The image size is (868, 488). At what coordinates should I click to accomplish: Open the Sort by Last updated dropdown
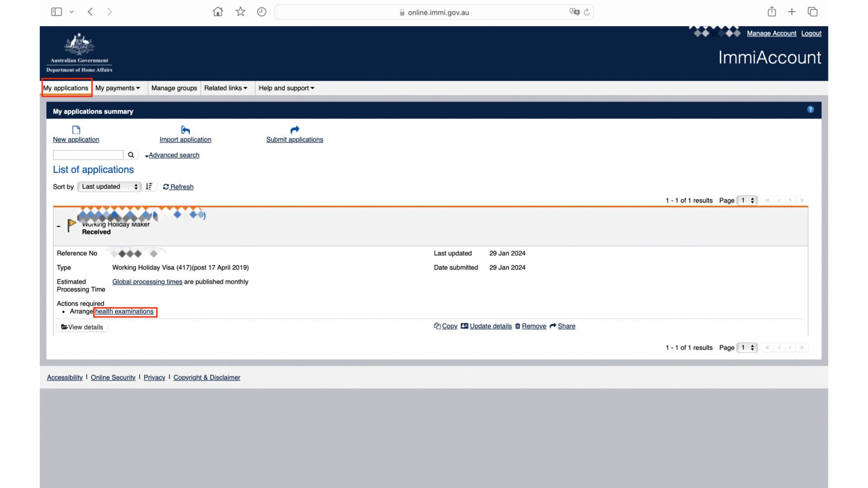pyautogui.click(x=109, y=187)
